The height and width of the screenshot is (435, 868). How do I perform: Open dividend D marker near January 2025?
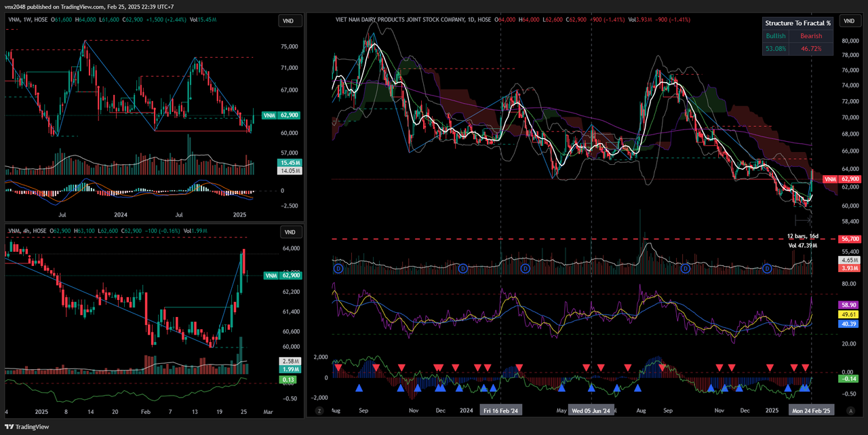(767, 269)
